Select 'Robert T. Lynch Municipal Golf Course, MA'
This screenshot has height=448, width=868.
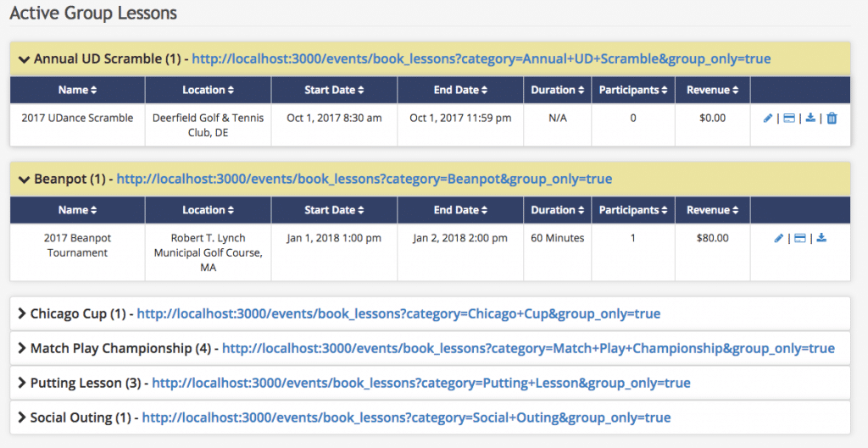(x=209, y=252)
